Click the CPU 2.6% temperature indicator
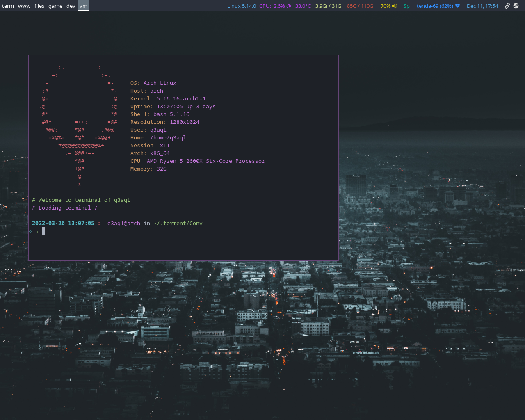 285,6
